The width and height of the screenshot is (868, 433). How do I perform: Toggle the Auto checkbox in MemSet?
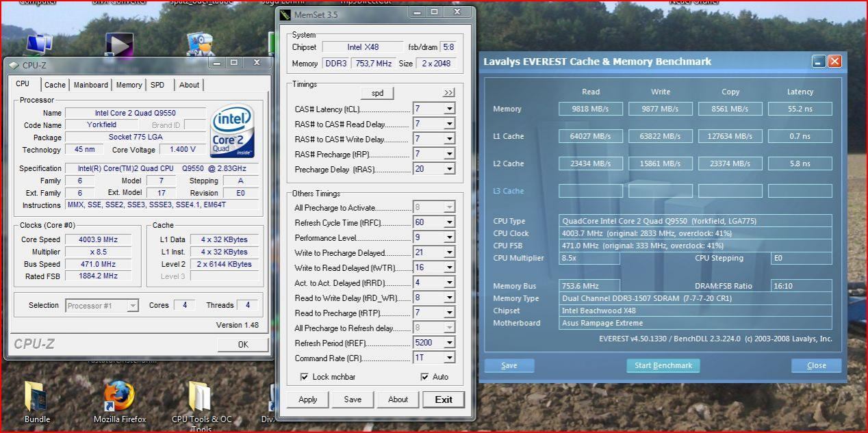425,377
